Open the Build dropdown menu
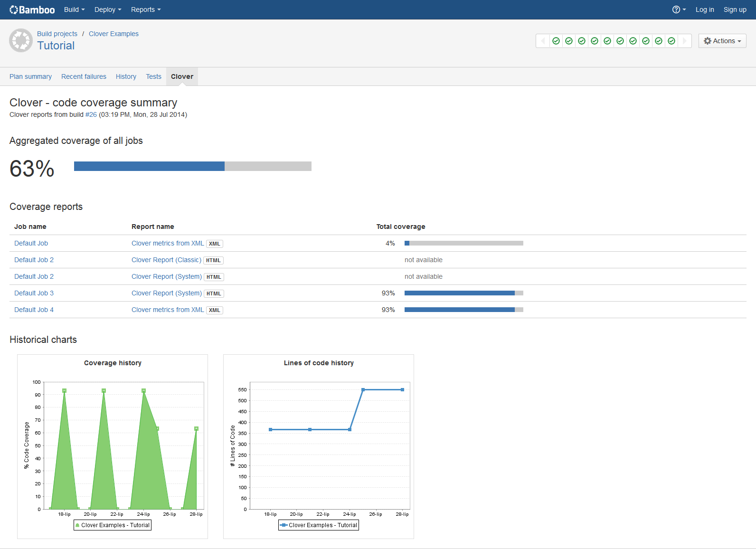The width and height of the screenshot is (756, 549). (x=75, y=9)
